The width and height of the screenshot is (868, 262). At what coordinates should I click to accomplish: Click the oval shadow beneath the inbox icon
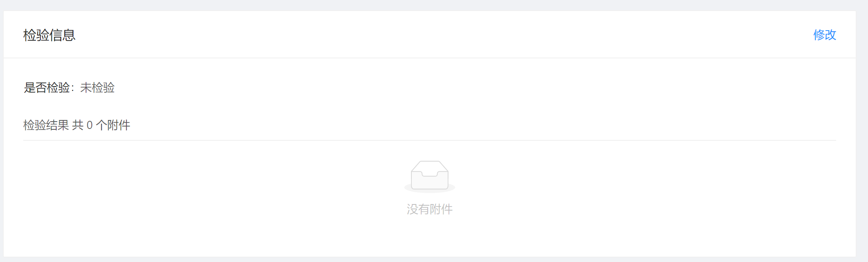pos(430,189)
